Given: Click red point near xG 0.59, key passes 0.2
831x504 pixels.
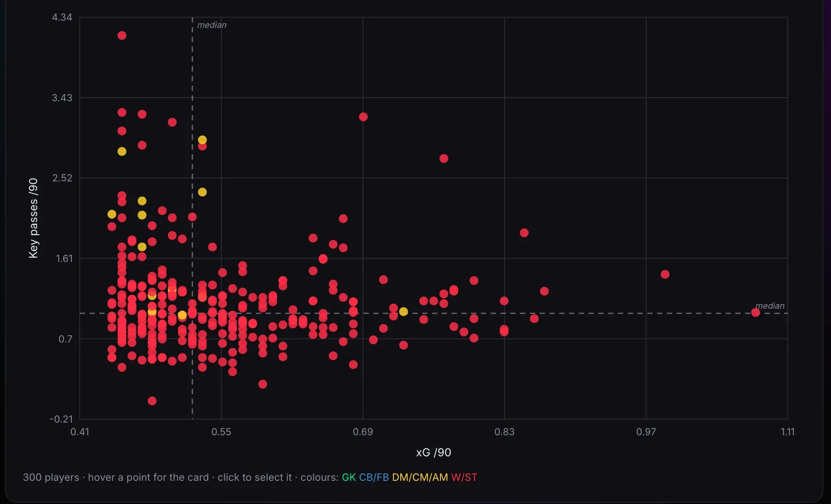Looking at the screenshot, I should tap(263, 384).
